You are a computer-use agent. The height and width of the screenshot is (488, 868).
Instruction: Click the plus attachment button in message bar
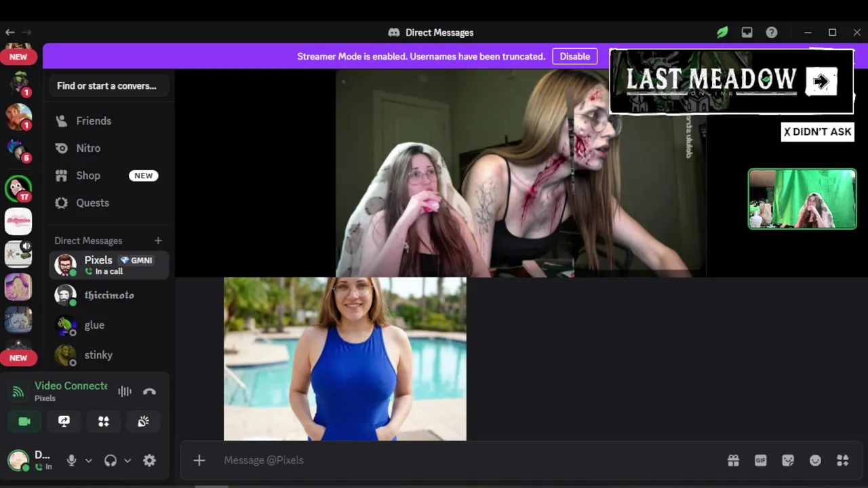(199, 460)
